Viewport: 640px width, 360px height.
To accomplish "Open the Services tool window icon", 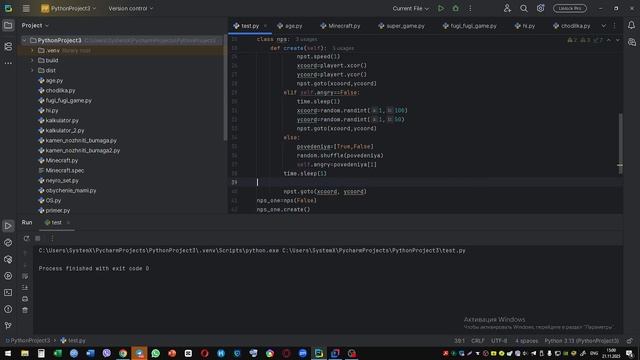I will (x=8, y=276).
